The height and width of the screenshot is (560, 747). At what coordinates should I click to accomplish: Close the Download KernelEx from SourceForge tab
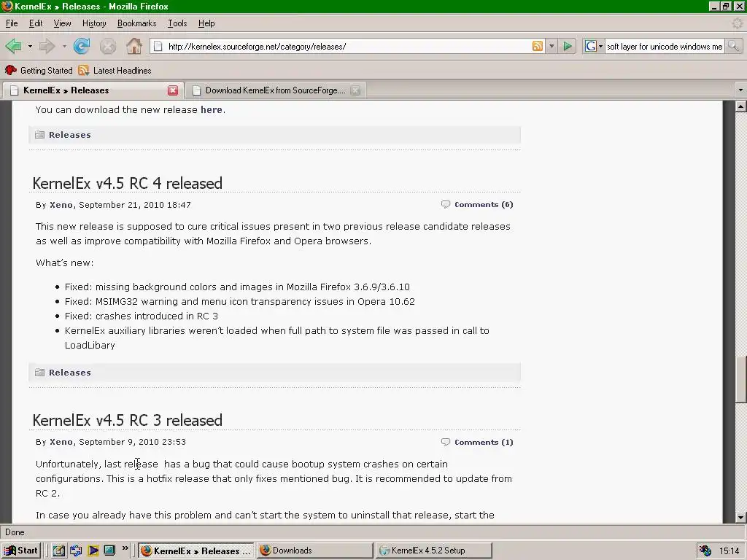(x=355, y=90)
